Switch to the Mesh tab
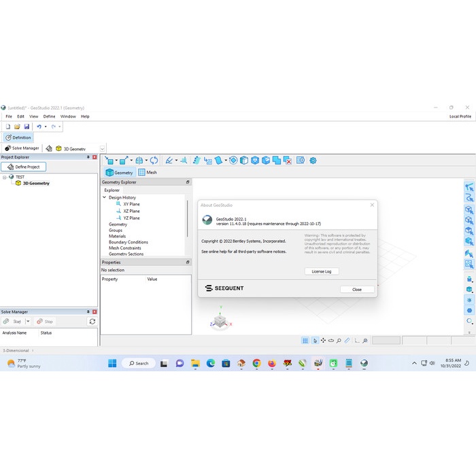The image size is (476, 476). [x=147, y=173]
